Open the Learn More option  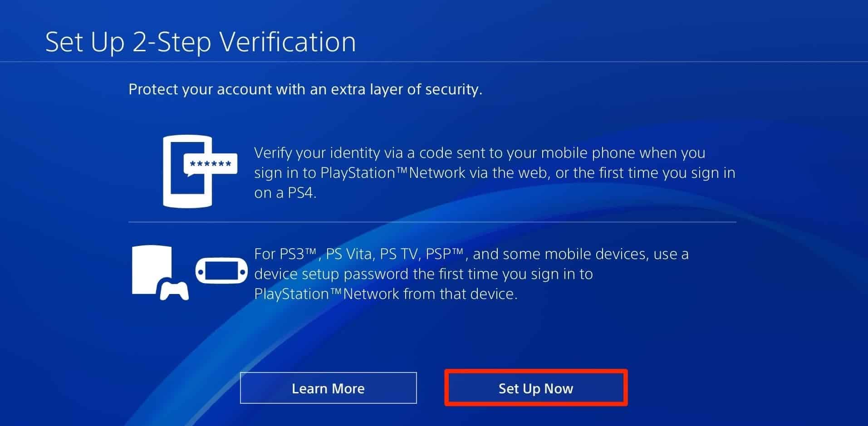[x=328, y=388]
